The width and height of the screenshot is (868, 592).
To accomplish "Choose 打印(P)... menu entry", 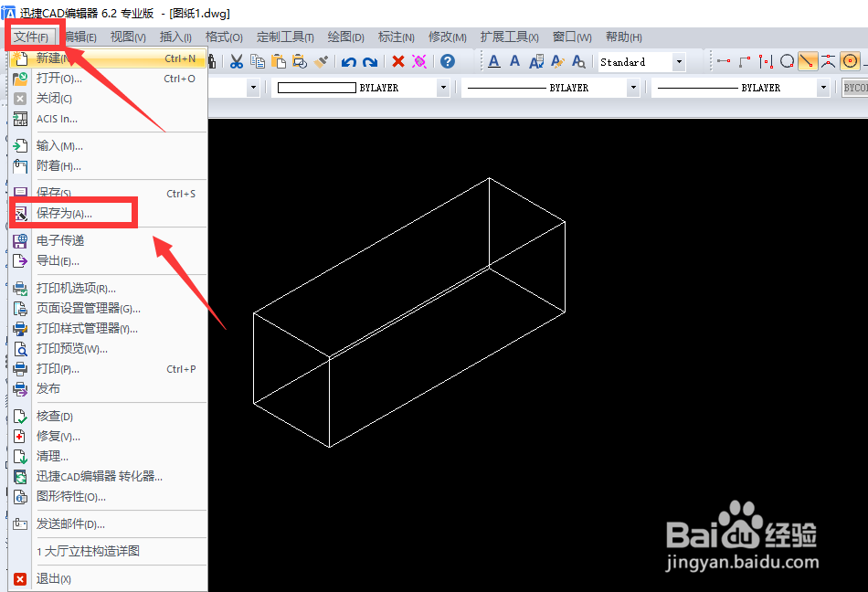I will pos(108,369).
